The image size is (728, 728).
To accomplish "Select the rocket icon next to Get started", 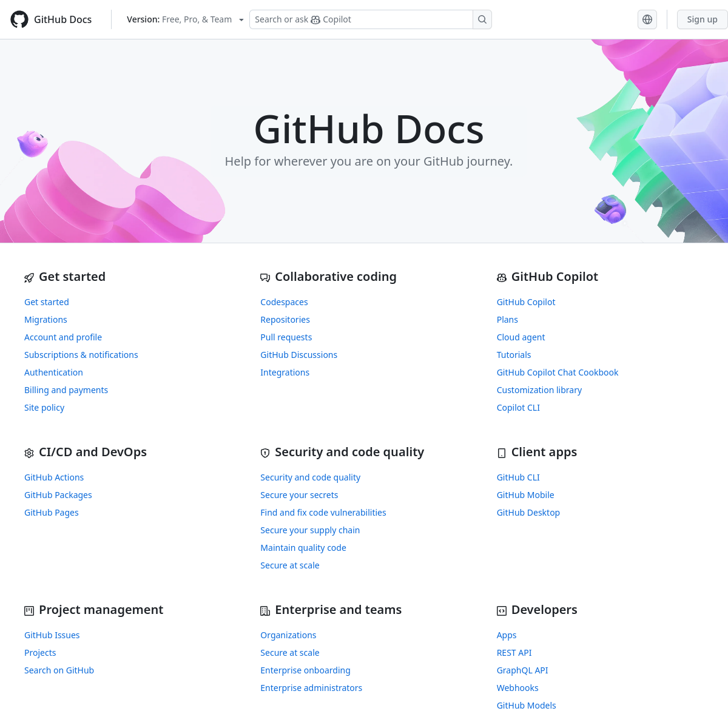I will click(29, 277).
